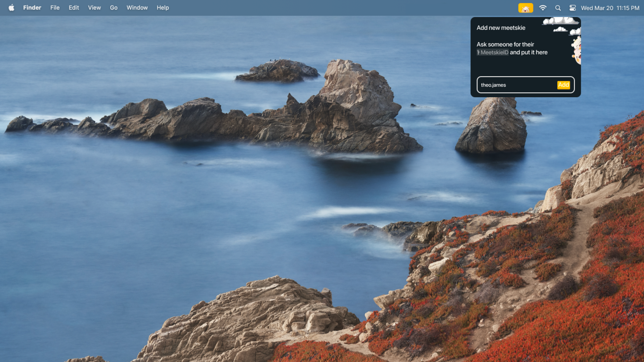Open the View menu
This screenshot has height=362, width=644.
94,8
